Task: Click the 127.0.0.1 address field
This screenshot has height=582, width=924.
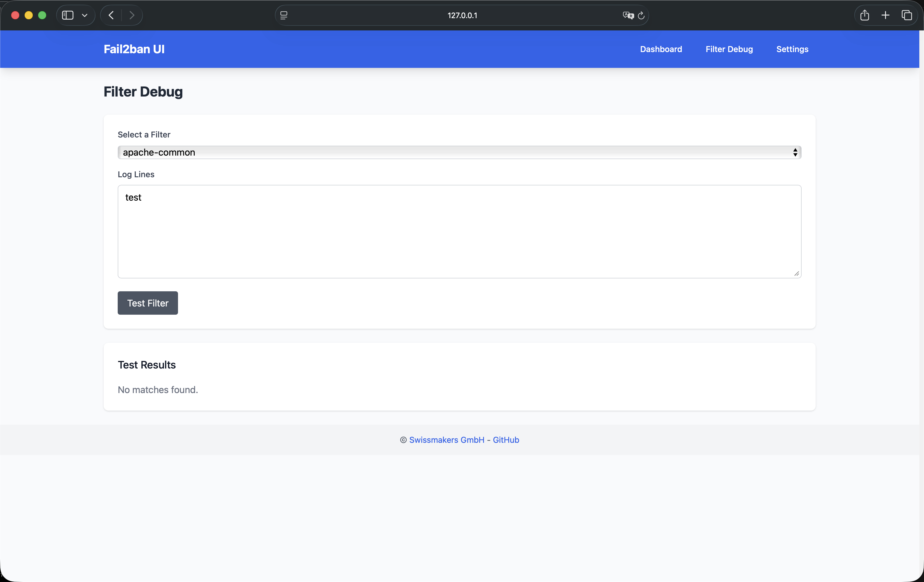Action: click(462, 15)
